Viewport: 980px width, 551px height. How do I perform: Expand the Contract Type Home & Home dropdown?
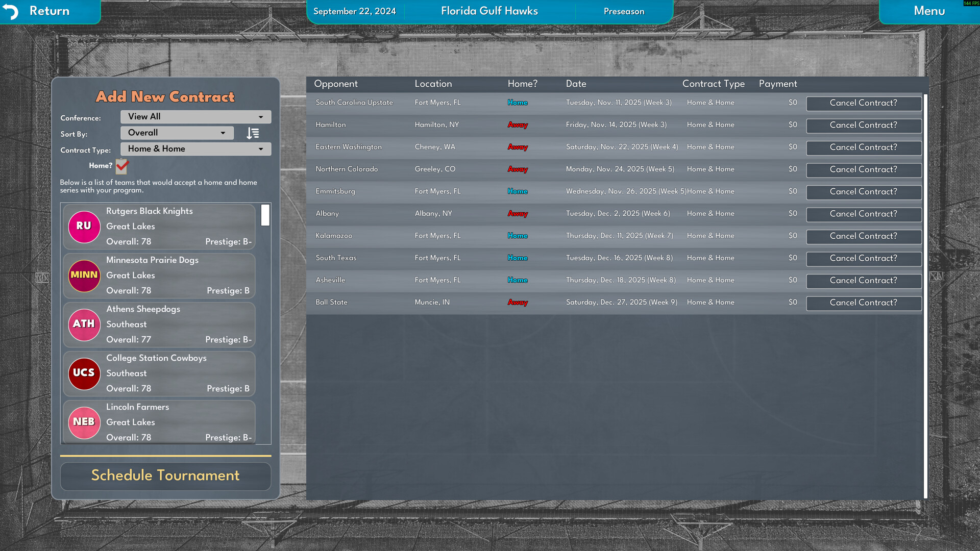195,148
